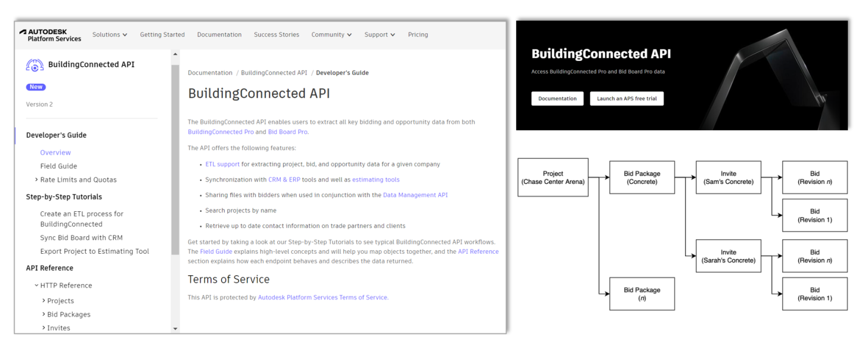This screenshot has width=868, height=351.
Task: Click the sidebar scrollbar thumb
Action: click(x=175, y=161)
